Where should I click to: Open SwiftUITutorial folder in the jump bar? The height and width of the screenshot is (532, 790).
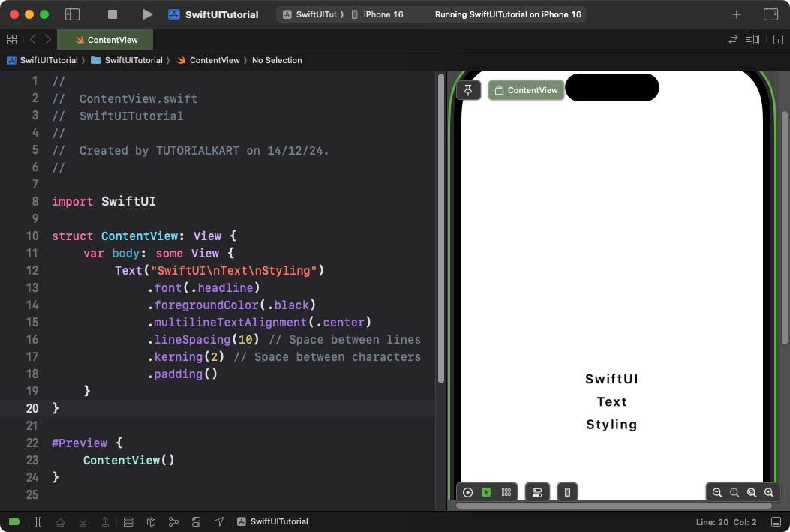coord(127,60)
